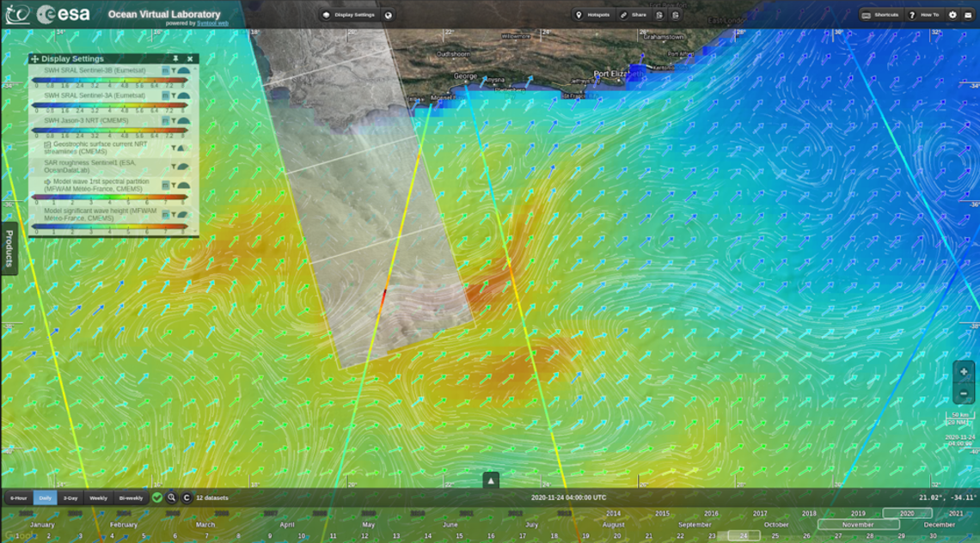The width and height of the screenshot is (980, 543).
Task: Switch timeline to Bi-weekly interval
Action: 131,498
